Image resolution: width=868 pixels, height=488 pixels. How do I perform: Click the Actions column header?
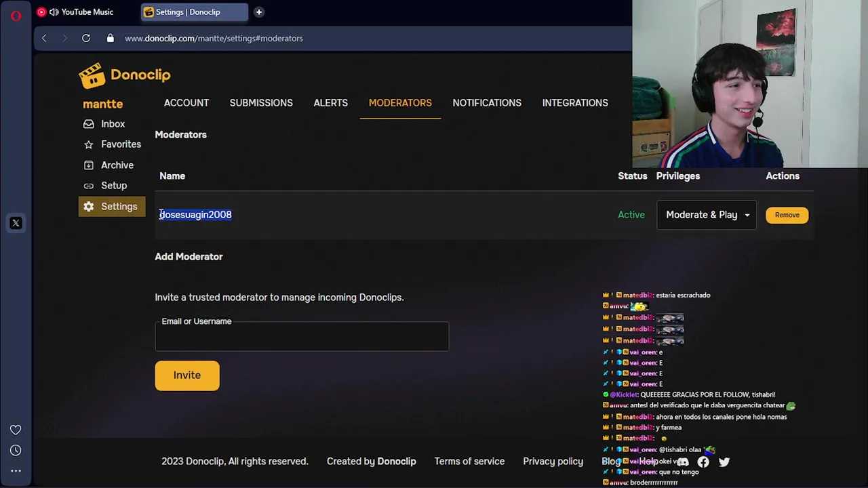pyautogui.click(x=783, y=176)
